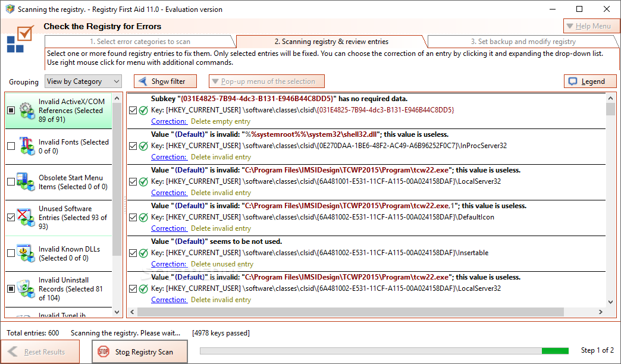Screen dimensions: 621x364
Task: Click the Reset Results button
Action: click(x=40, y=352)
